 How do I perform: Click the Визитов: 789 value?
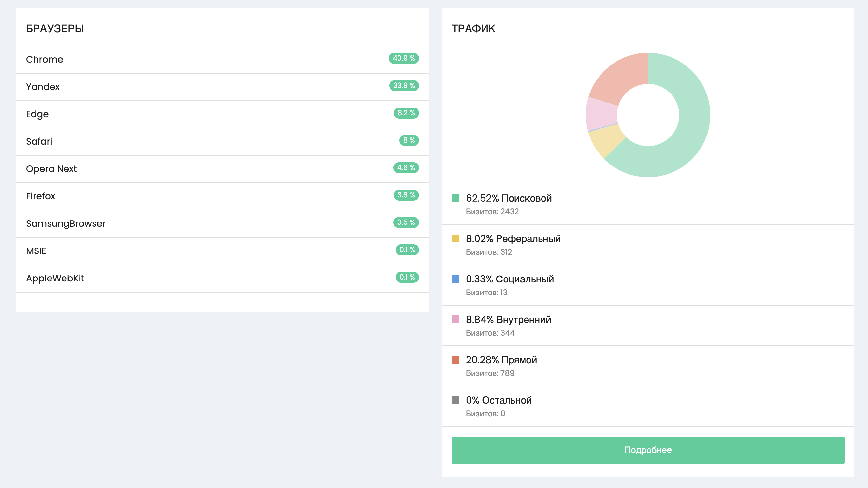(x=490, y=374)
